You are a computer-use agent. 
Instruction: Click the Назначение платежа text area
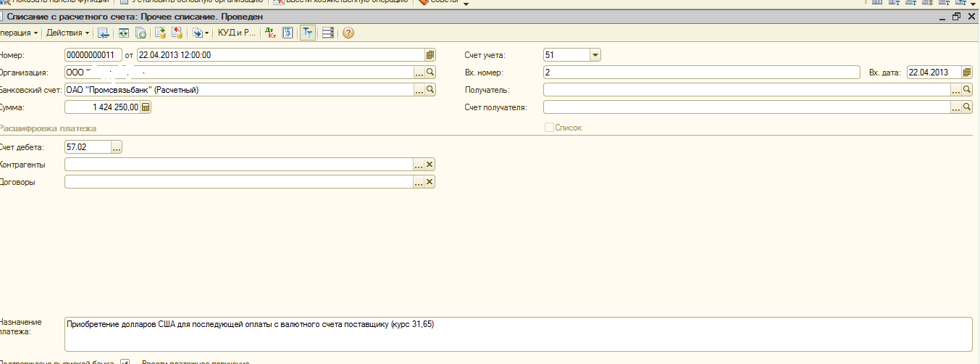tap(517, 334)
